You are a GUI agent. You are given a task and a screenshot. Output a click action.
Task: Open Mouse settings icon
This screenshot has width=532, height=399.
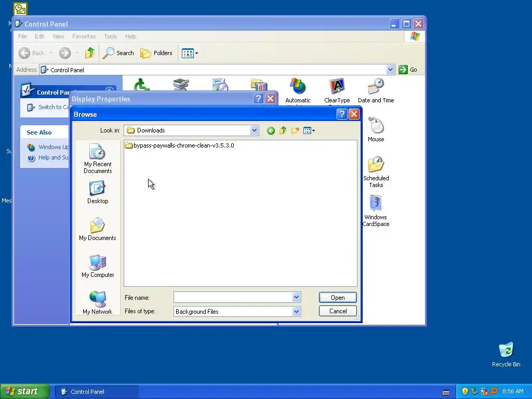[376, 129]
